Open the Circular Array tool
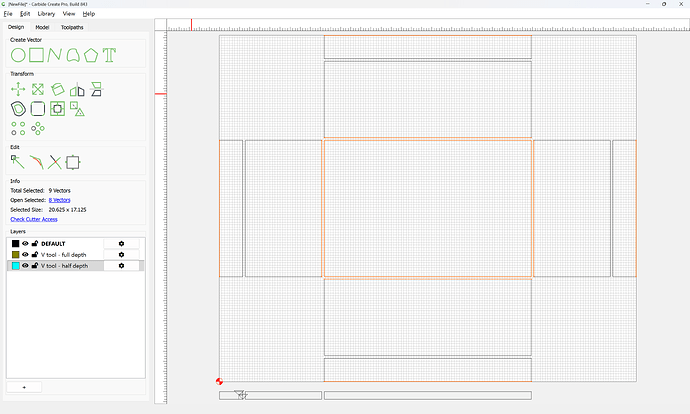690x414 pixels. [x=38, y=128]
